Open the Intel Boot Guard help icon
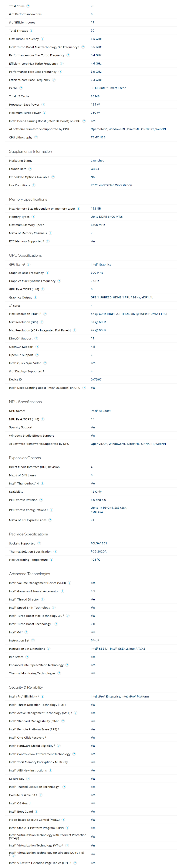The image size is (179, 868). 37,811
